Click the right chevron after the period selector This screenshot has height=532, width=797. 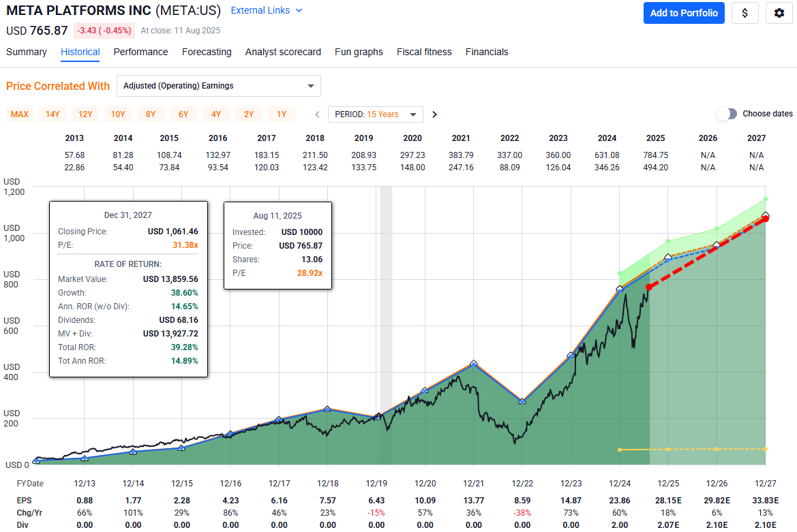434,114
